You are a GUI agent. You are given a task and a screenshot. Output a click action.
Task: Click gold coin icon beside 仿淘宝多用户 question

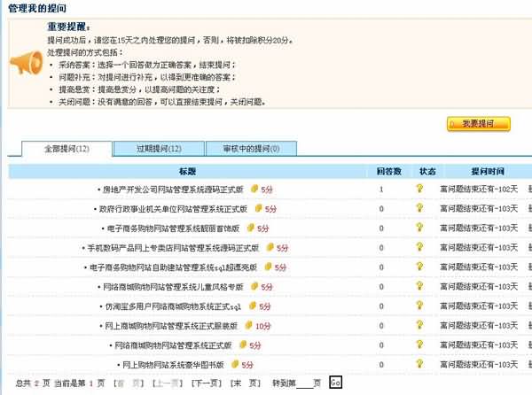tap(251, 306)
